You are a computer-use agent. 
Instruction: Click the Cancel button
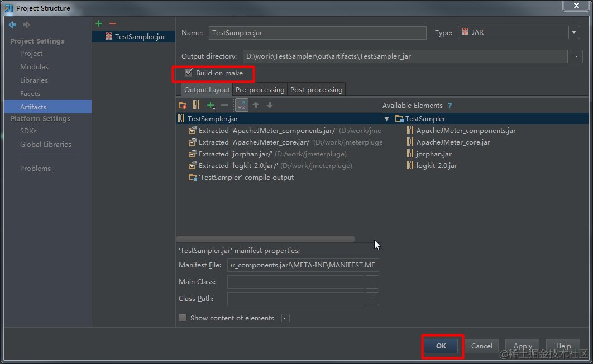481,346
